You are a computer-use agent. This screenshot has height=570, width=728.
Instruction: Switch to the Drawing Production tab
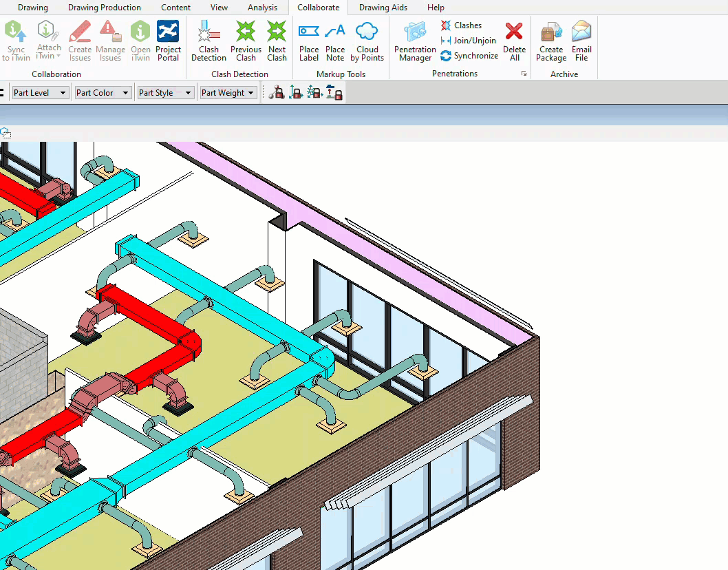(105, 8)
